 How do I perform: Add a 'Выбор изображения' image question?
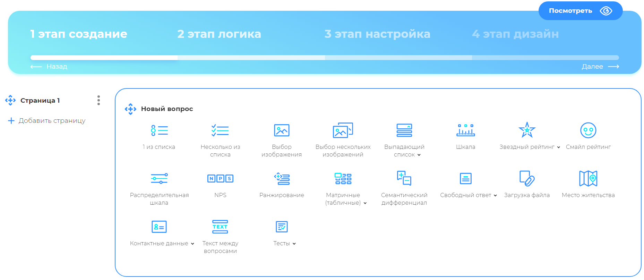point(282,130)
